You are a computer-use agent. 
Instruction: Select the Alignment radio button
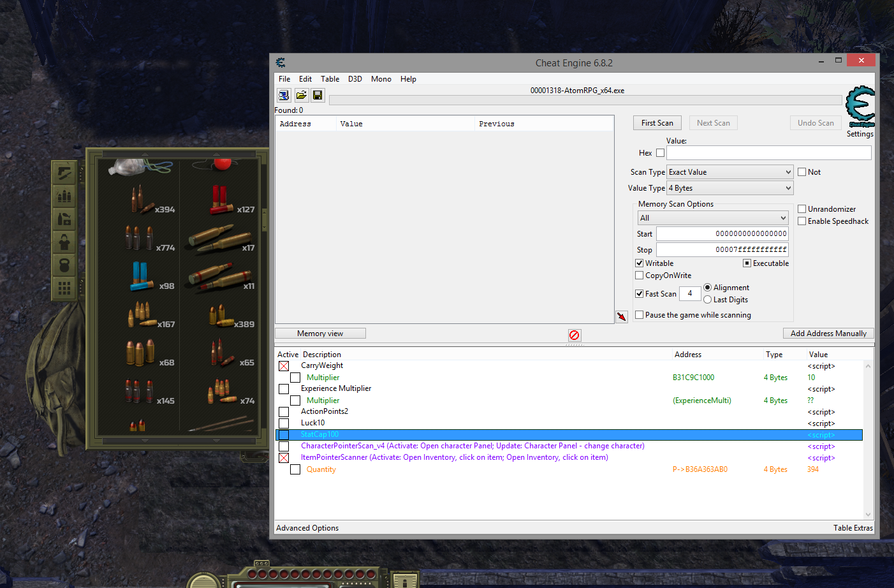coord(707,288)
